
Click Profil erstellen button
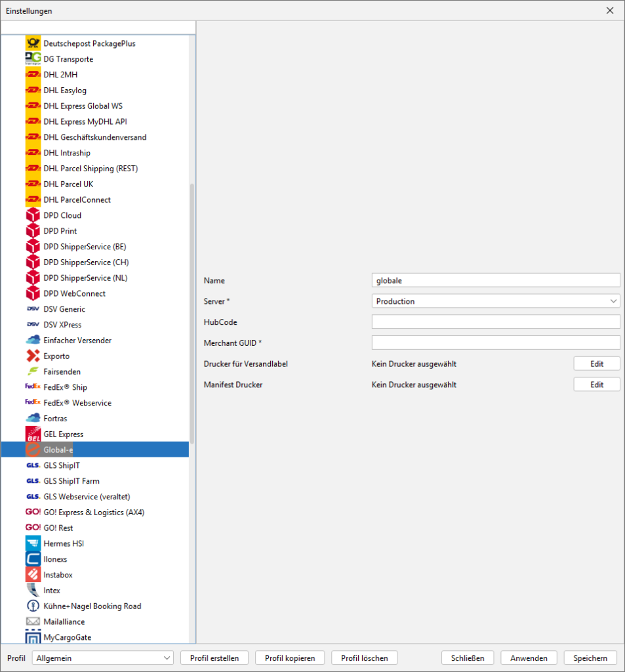(x=214, y=658)
